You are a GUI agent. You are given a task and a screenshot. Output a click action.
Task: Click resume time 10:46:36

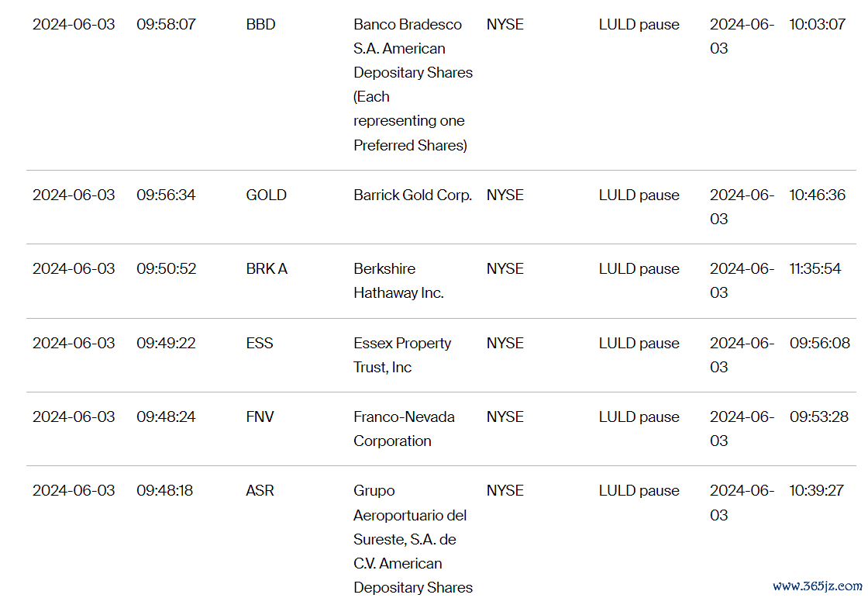click(817, 195)
